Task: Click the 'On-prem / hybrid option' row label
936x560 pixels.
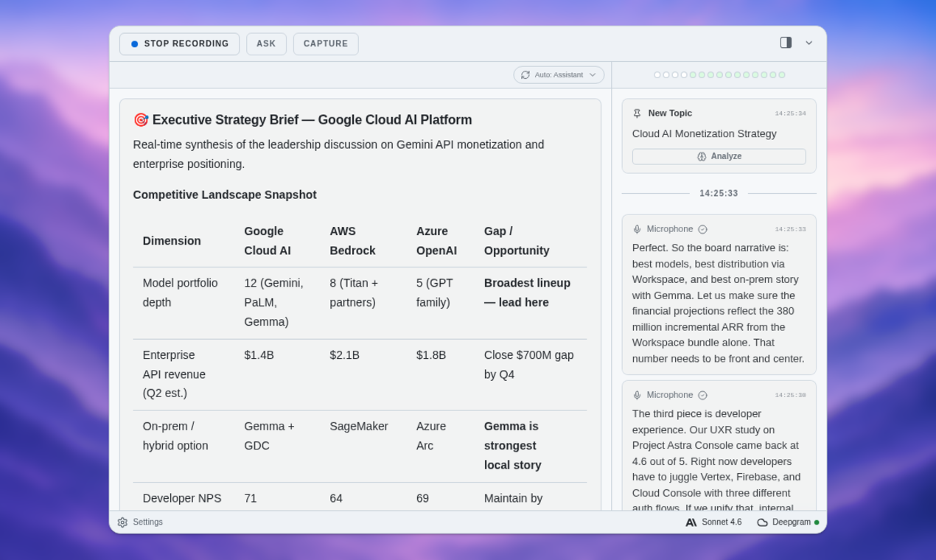Action: [175, 436]
